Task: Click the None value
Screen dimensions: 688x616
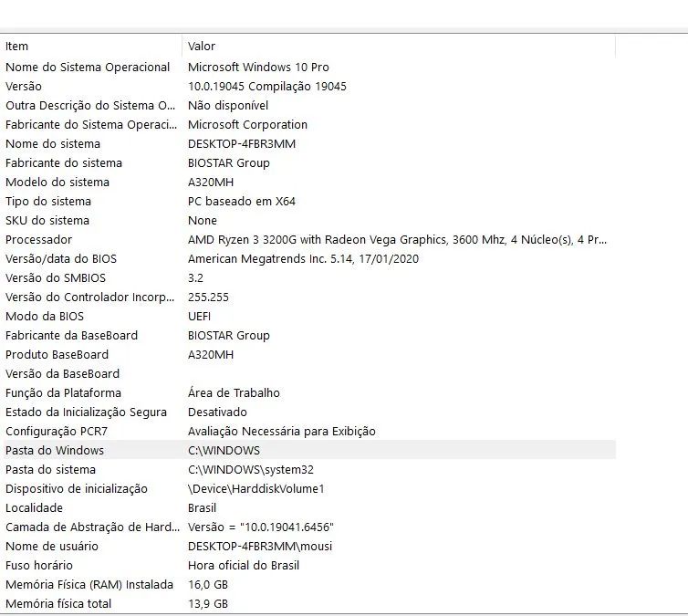Action: coord(203,221)
